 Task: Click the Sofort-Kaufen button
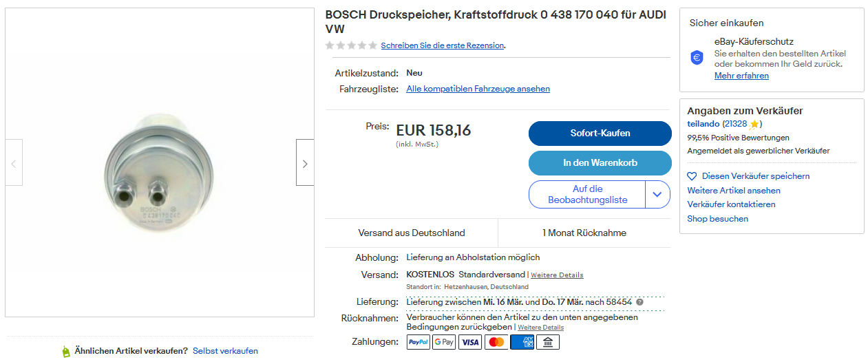click(600, 134)
